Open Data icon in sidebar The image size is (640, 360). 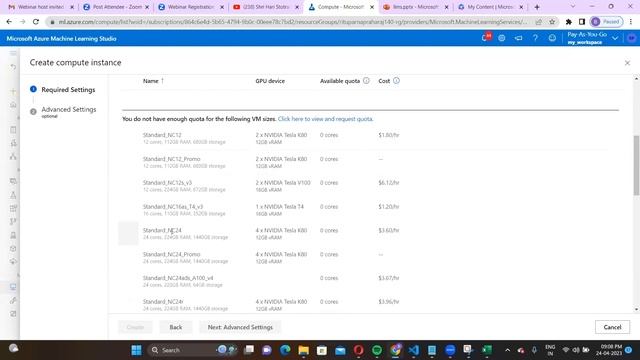13,181
